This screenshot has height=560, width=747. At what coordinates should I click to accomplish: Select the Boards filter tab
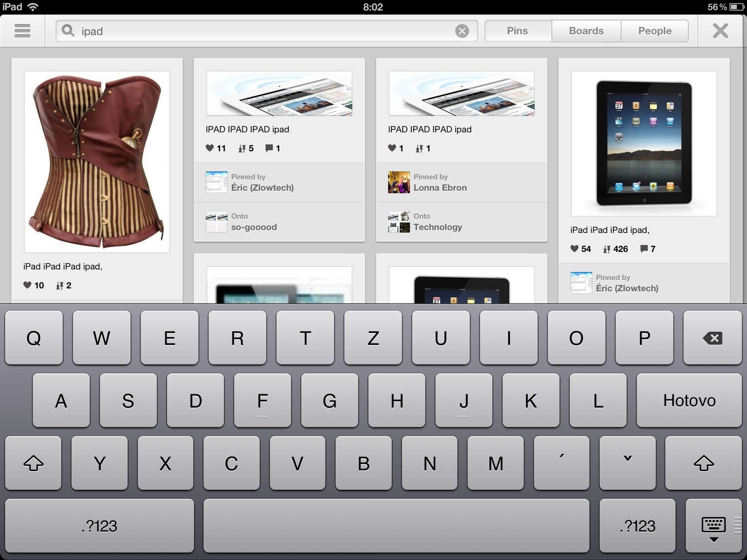coord(586,31)
